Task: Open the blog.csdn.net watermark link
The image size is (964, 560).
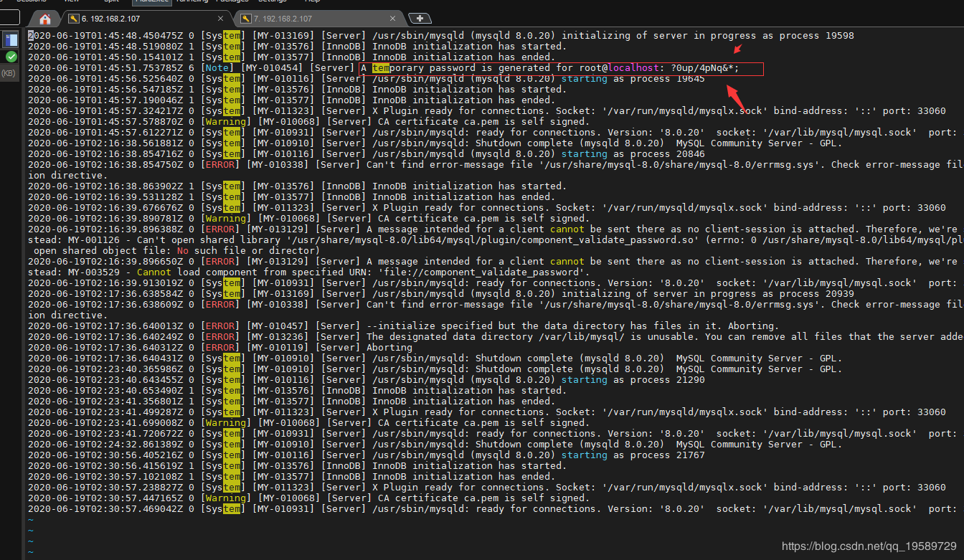Action: click(x=869, y=546)
